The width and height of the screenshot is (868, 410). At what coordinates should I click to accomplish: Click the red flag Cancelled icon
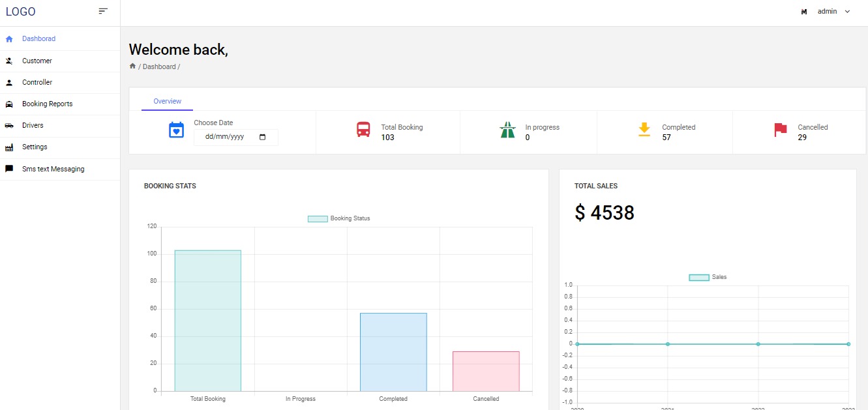781,130
